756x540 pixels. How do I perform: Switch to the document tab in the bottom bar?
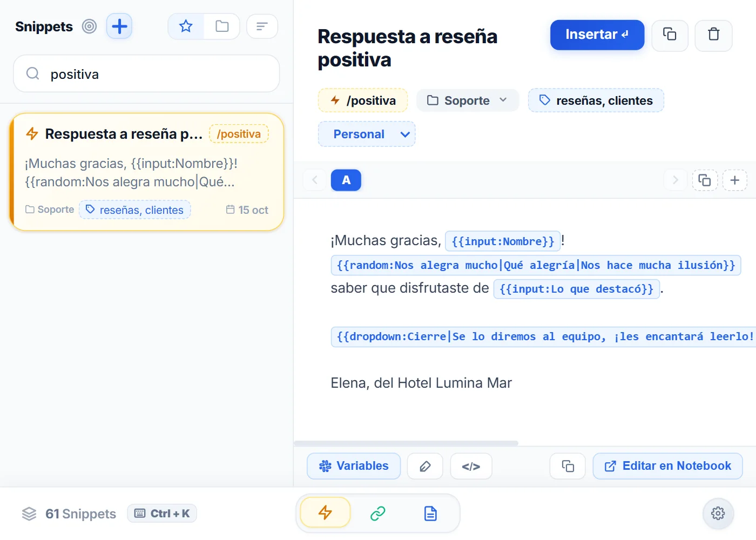430,513
